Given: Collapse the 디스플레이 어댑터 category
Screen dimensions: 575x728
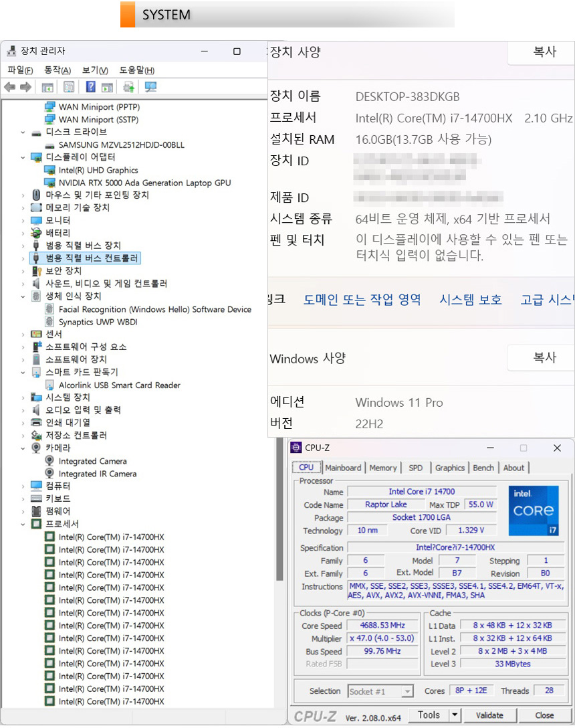Looking at the screenshot, I should click(23, 158).
